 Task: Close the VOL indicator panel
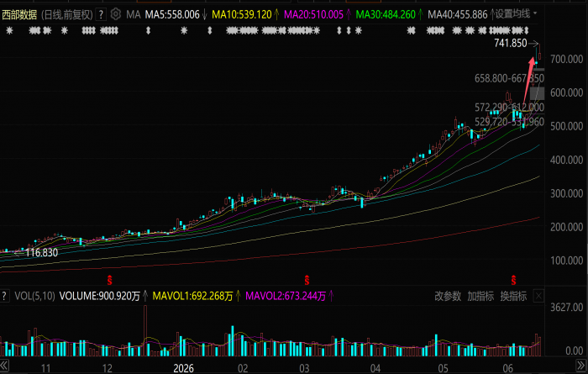click(x=538, y=296)
